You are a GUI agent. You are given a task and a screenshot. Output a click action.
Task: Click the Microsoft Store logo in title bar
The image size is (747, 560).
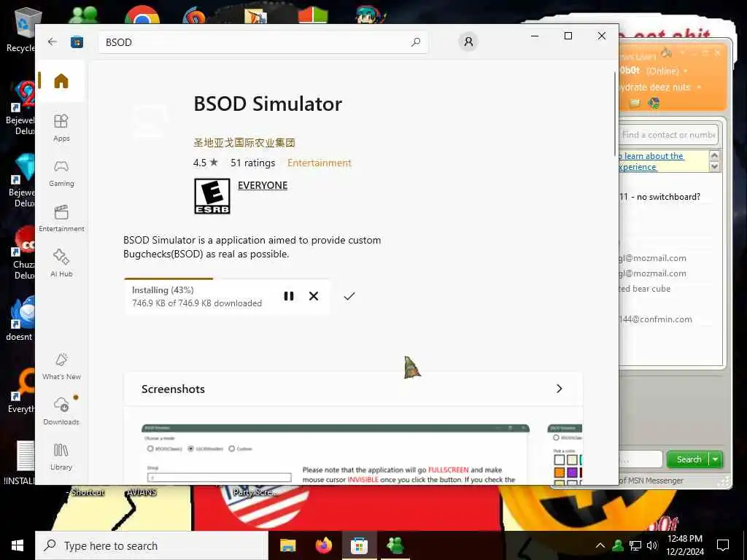[x=77, y=42]
